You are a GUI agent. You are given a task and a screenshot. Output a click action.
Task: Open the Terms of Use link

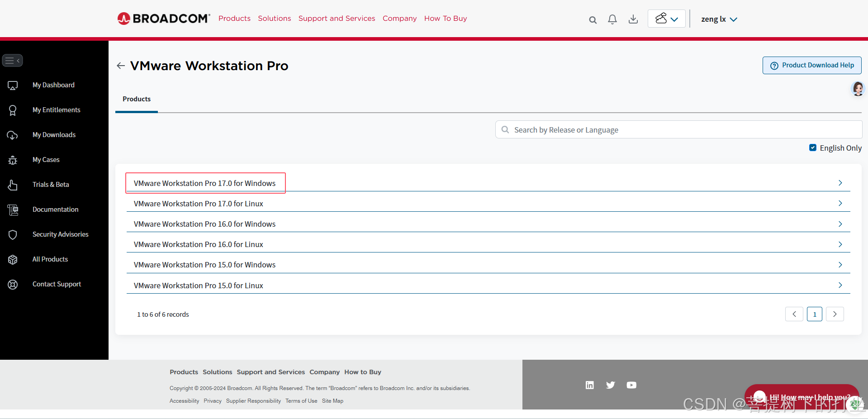(301, 400)
